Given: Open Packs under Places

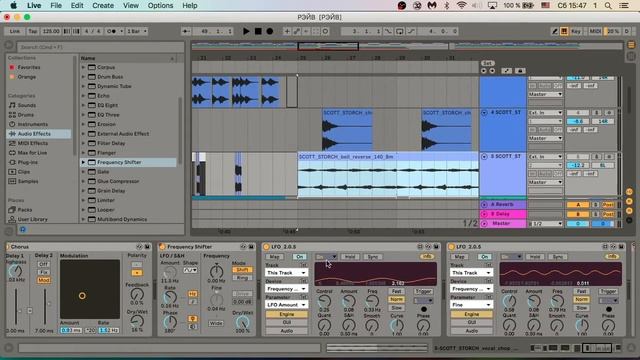Looking at the screenshot, I should [24, 209].
